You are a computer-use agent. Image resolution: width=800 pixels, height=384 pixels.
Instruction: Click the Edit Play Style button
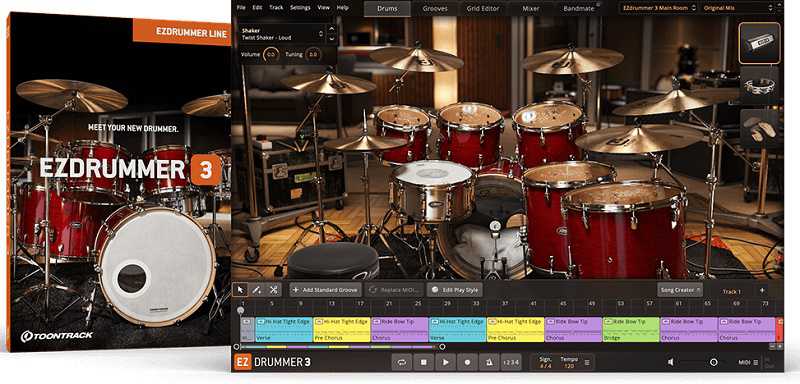coord(455,290)
